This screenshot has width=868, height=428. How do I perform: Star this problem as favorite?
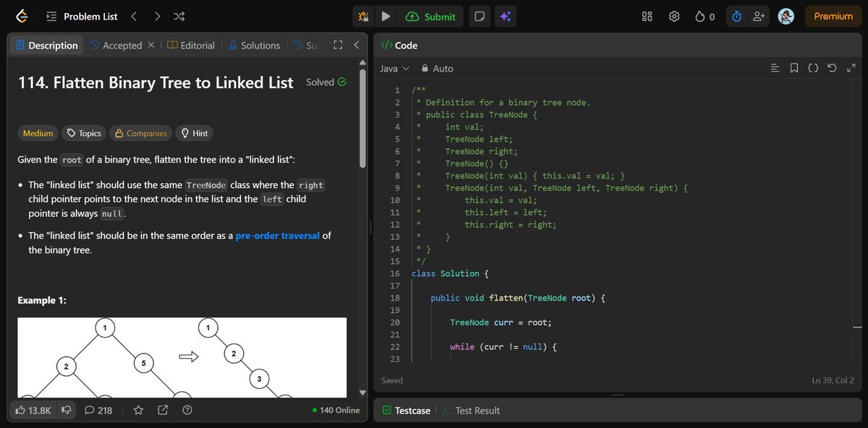click(x=139, y=410)
